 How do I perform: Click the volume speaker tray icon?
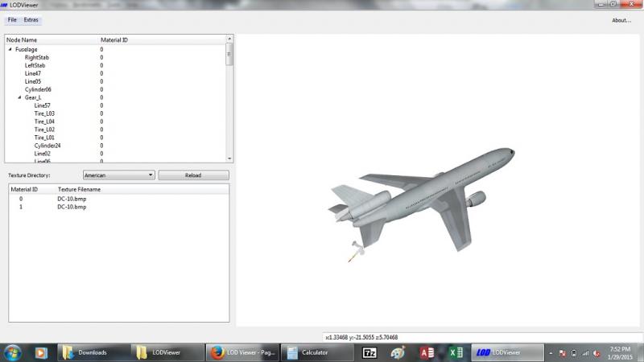tap(597, 353)
